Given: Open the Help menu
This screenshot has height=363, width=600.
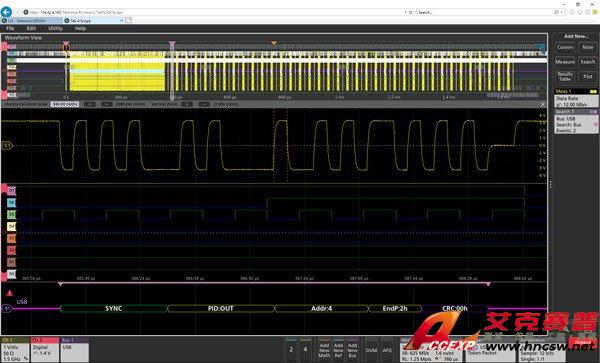Looking at the screenshot, I should click(80, 28).
